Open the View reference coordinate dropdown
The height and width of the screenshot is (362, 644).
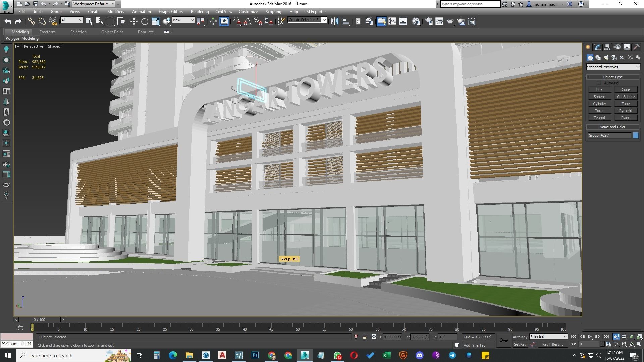pos(183,20)
